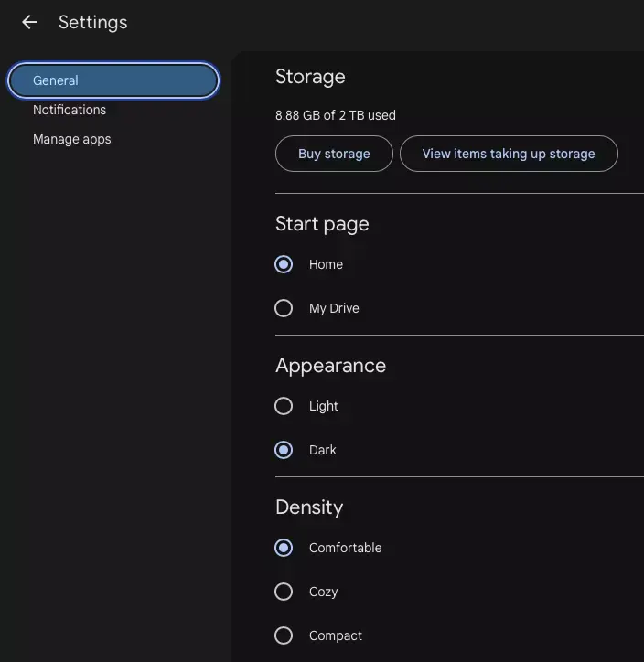This screenshot has height=662, width=644.
Task: Click the 8.88 GB used text
Action: 336,115
